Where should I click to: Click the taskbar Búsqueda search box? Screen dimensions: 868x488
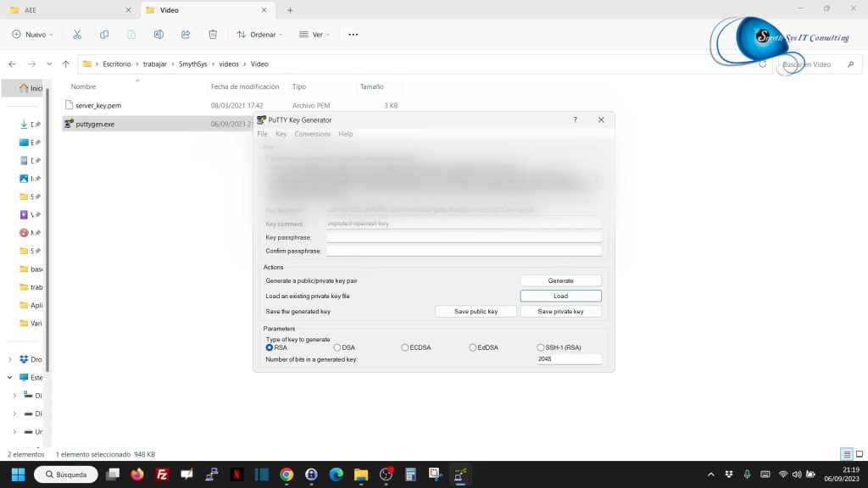tap(66, 474)
